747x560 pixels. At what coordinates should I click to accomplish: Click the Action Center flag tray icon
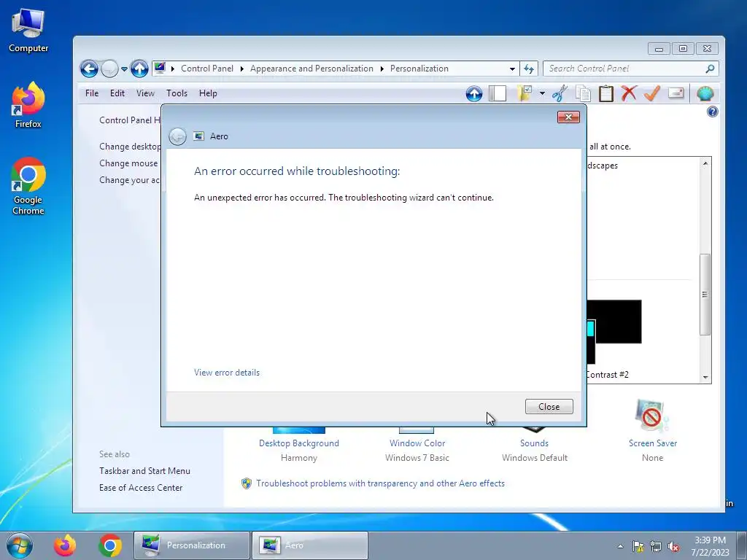pyautogui.click(x=638, y=546)
